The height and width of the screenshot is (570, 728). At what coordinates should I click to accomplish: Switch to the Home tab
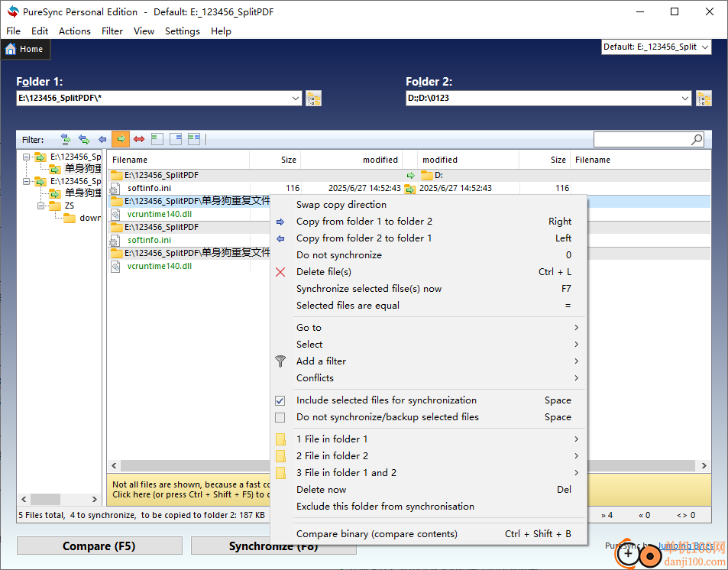coord(25,49)
